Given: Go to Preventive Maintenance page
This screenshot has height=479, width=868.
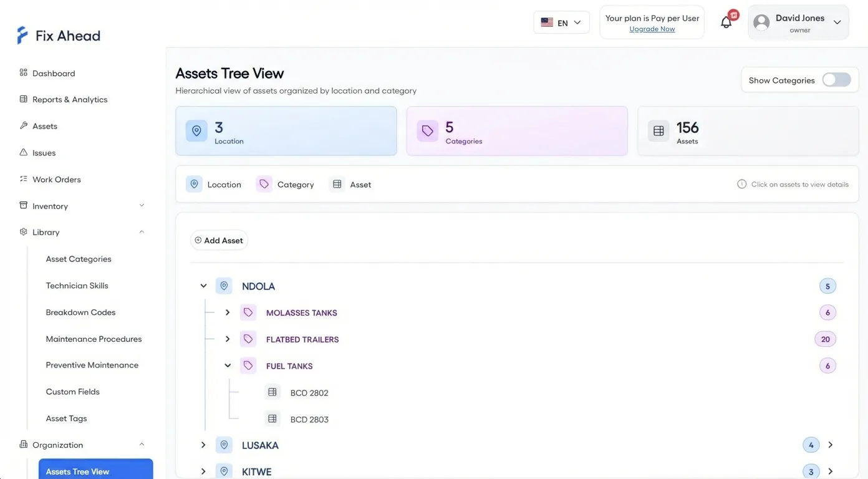Looking at the screenshot, I should pos(92,365).
